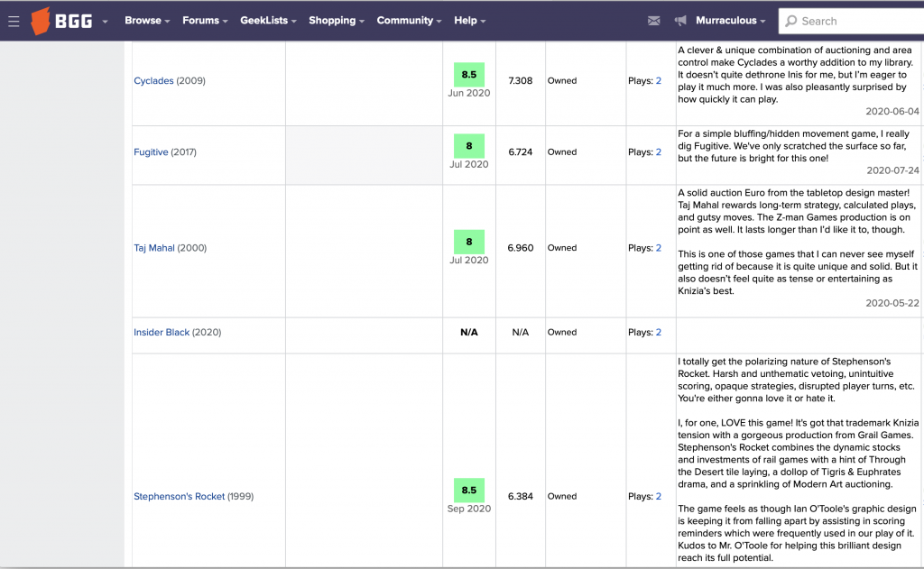924x569 pixels.
Task: Click the 7.308 geek rating value
Action: tap(521, 80)
